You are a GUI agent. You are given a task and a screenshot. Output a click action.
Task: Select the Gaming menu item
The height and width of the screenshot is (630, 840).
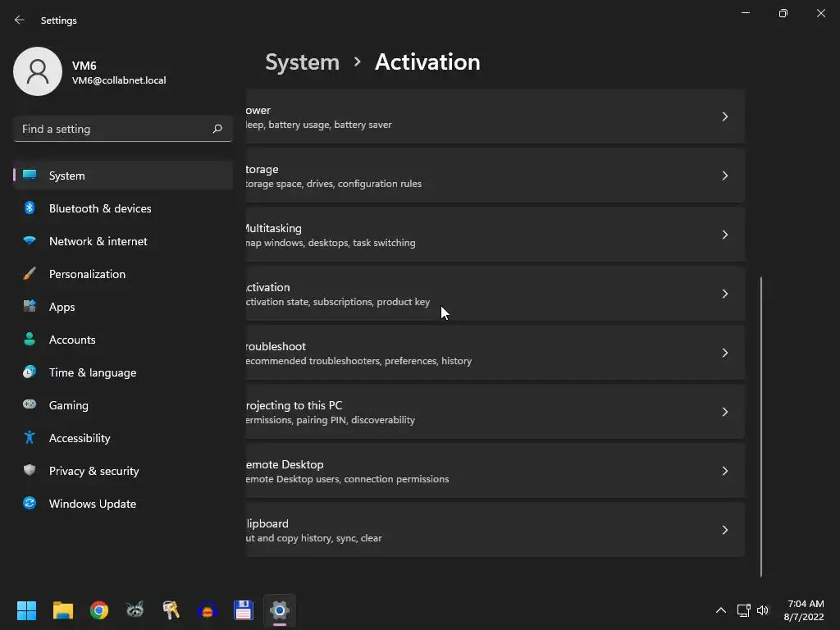[x=69, y=405]
